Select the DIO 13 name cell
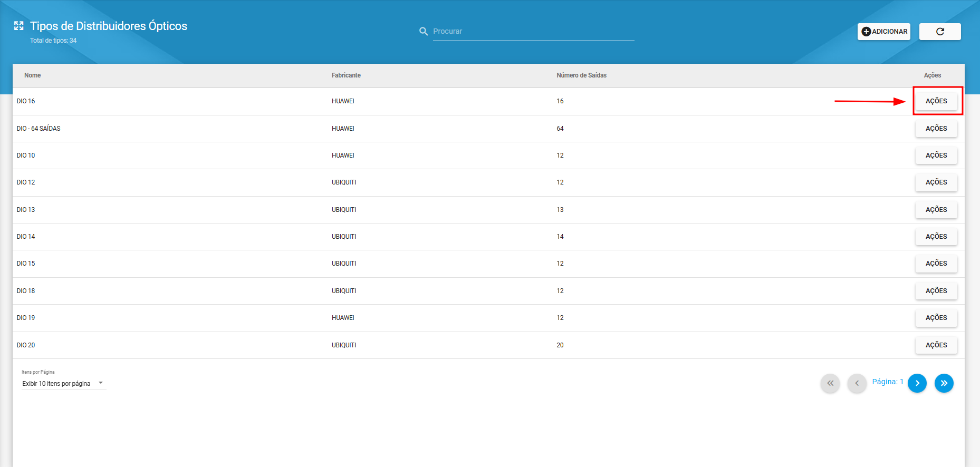The image size is (980, 467). (26, 210)
